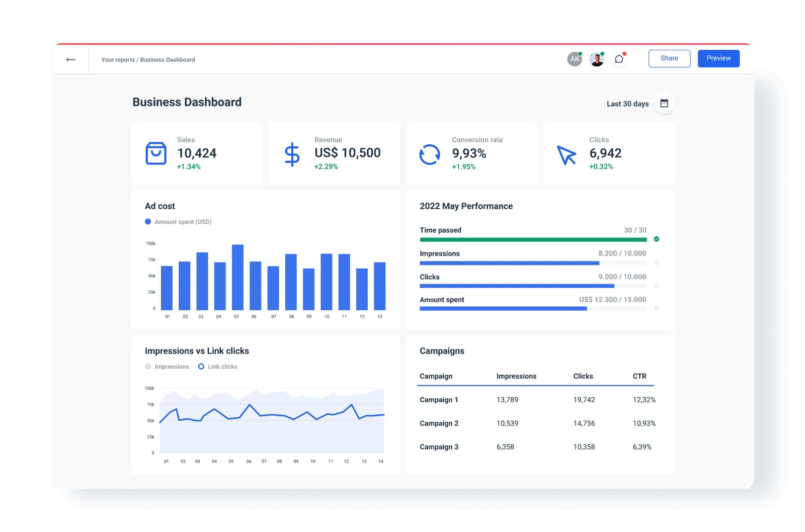Click the Amount spent progress bar
This screenshot has height=532, width=805.
coord(533,309)
